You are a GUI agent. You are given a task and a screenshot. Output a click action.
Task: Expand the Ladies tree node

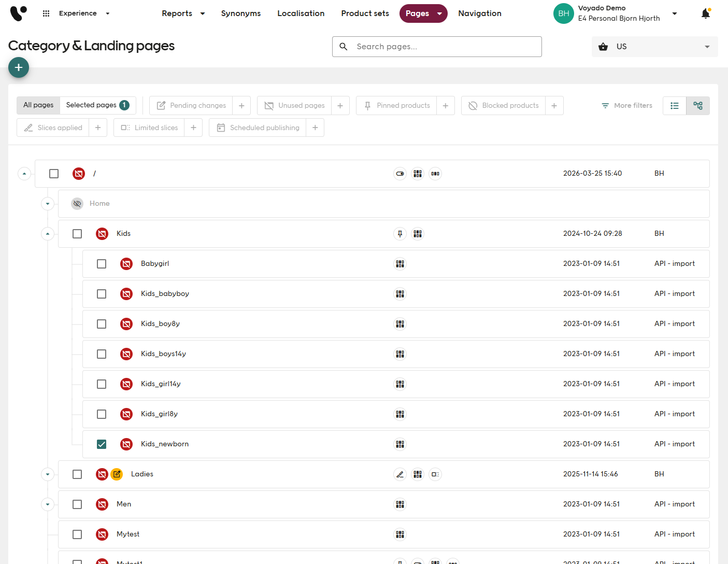(48, 474)
